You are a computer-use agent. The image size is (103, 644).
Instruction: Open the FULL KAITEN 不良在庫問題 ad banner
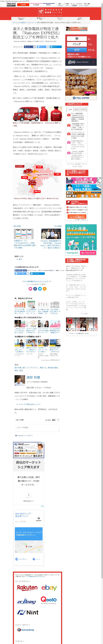point(81,85)
